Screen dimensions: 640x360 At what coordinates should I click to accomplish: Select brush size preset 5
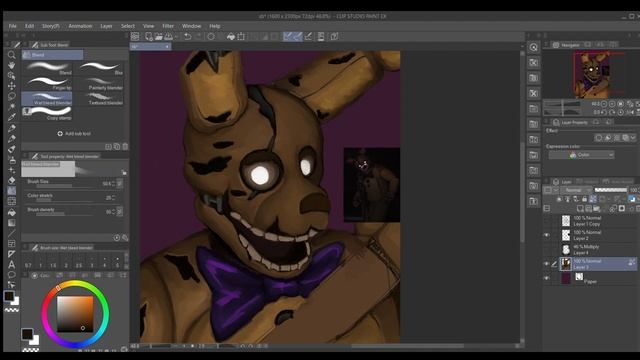point(118,262)
